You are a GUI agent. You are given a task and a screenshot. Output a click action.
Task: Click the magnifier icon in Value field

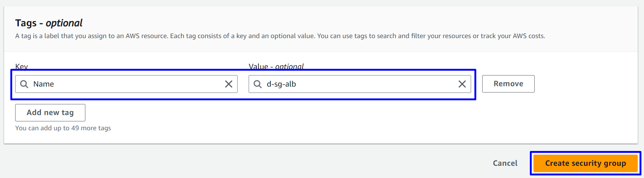[x=258, y=84]
